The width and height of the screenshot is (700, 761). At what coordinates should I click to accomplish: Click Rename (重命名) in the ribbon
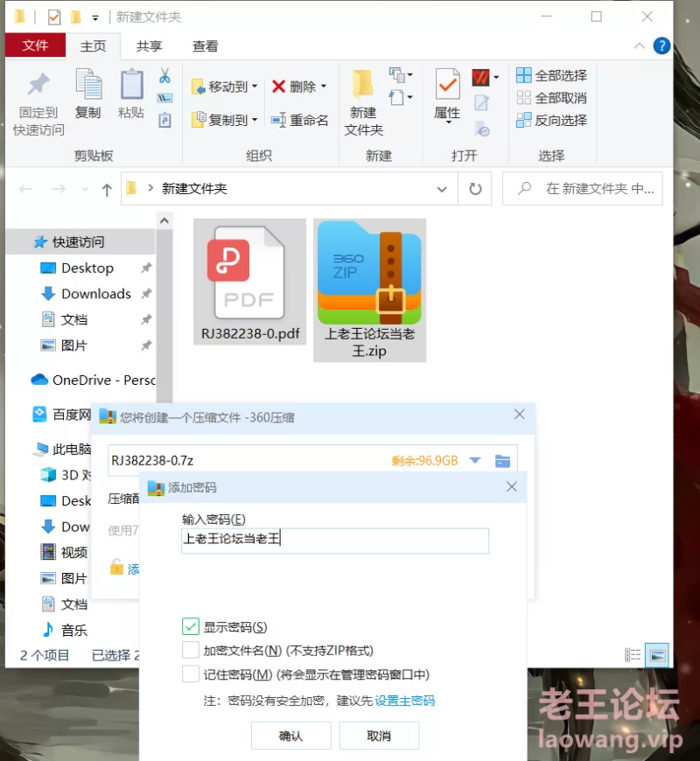299,120
